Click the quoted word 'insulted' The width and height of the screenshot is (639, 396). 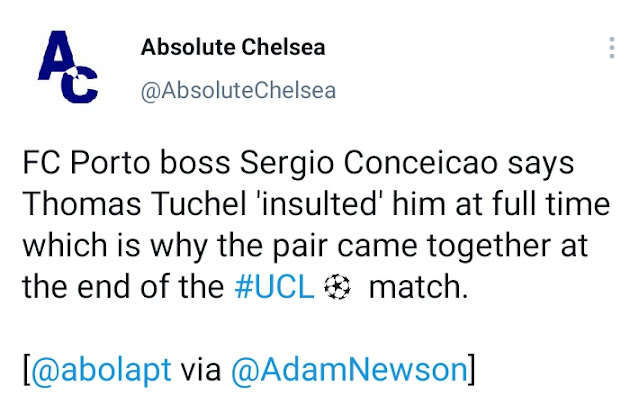318,204
